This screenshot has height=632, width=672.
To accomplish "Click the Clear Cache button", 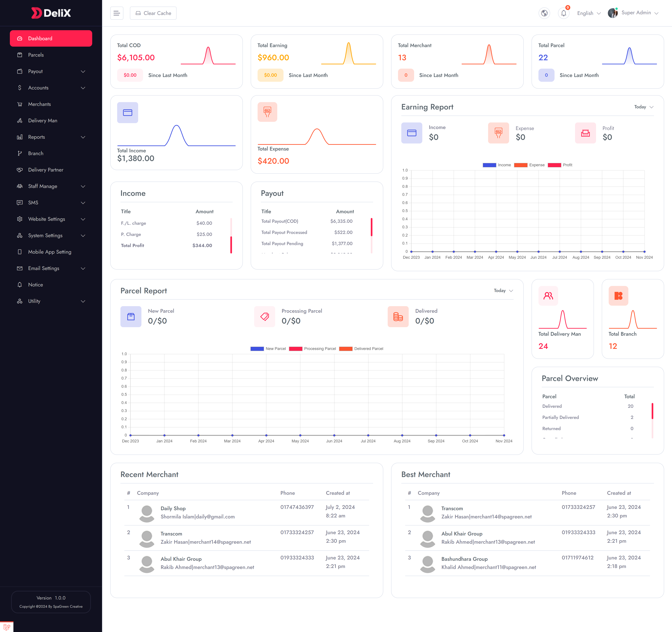I will tap(153, 13).
